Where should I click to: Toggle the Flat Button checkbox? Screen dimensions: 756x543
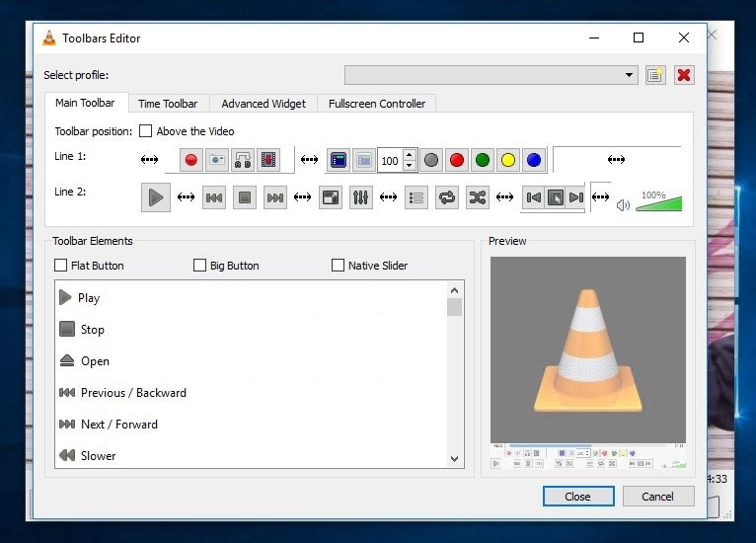[x=61, y=266]
